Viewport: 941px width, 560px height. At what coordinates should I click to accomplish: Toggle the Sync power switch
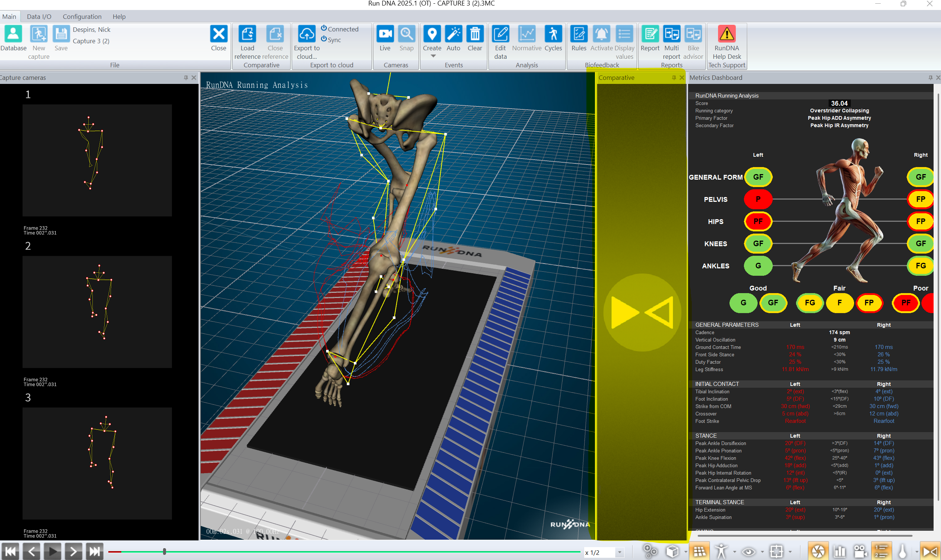tap(324, 39)
